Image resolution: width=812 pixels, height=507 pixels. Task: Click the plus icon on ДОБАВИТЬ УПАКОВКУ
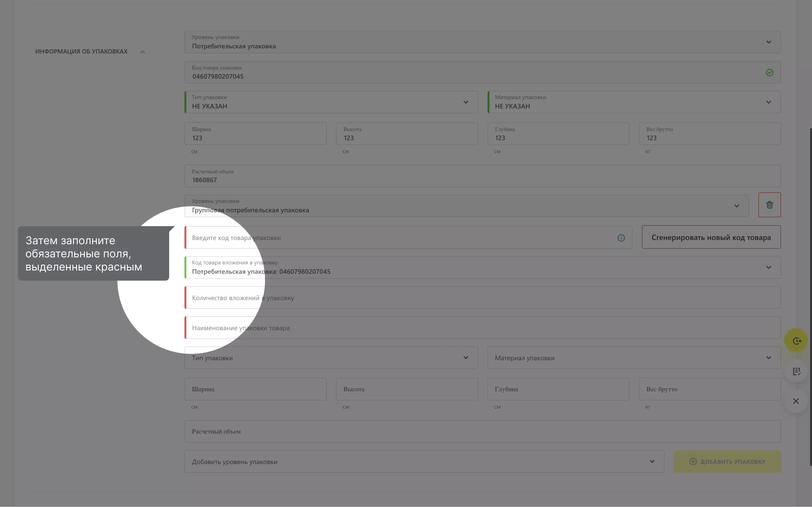[693, 461]
